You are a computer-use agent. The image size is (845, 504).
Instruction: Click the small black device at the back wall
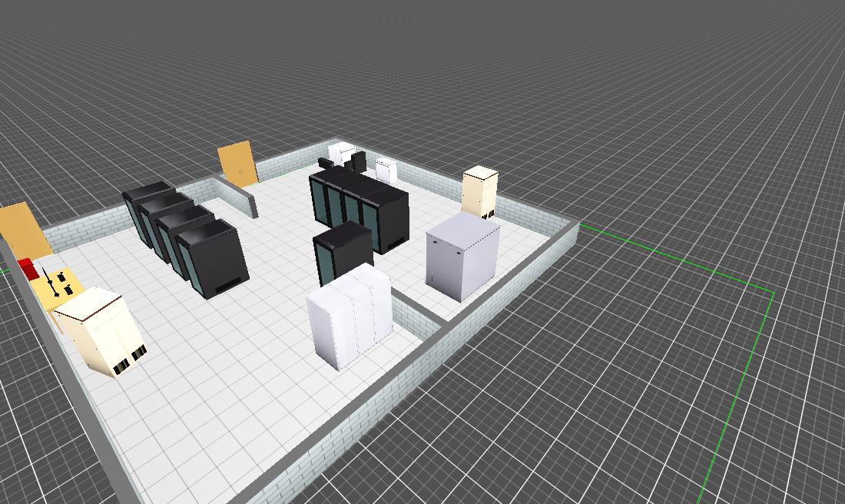click(x=357, y=161)
